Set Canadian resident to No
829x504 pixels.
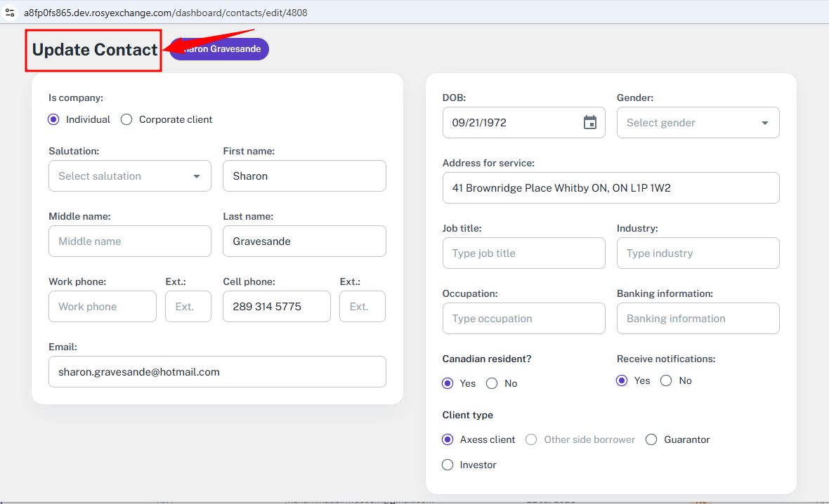(492, 383)
